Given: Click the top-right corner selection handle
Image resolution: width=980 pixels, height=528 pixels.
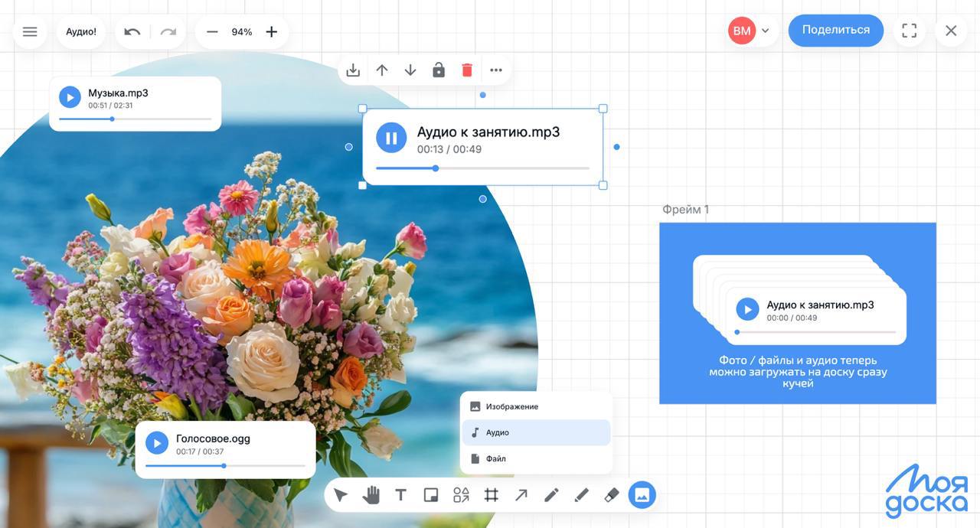Looking at the screenshot, I should click(x=603, y=109).
